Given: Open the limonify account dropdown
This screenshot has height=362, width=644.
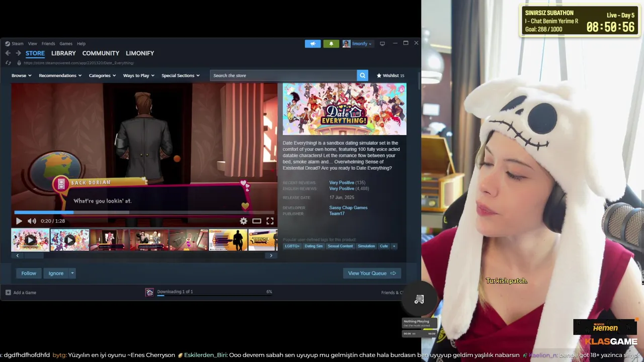Looking at the screenshot, I should point(362,44).
